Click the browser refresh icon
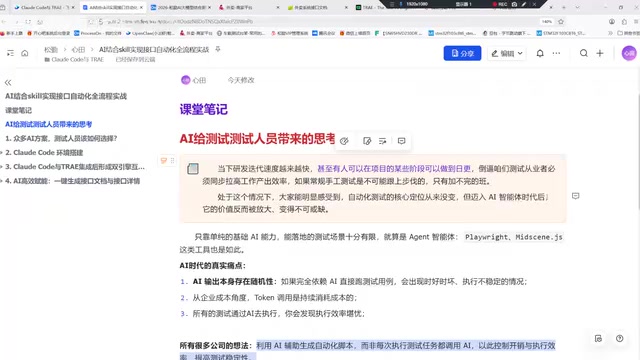 (x=28, y=22)
